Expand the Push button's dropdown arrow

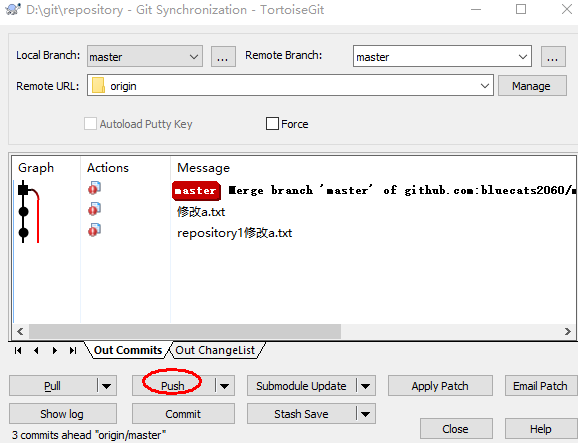pos(224,386)
